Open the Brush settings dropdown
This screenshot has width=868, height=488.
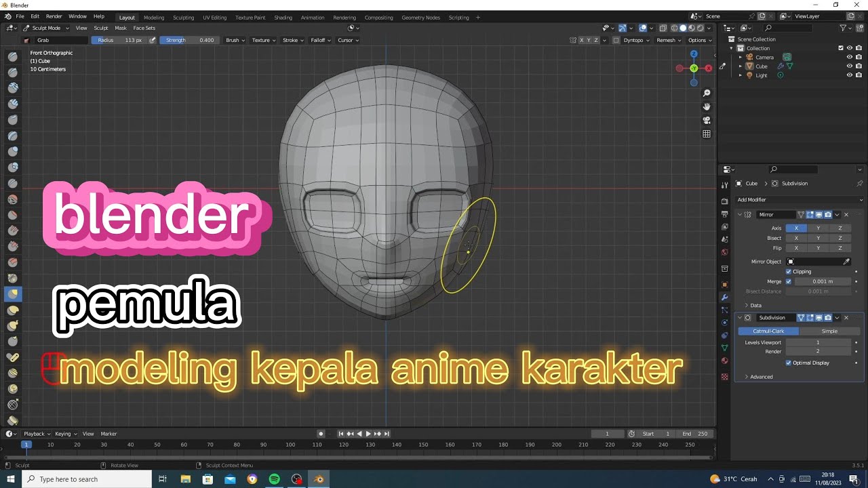click(235, 40)
